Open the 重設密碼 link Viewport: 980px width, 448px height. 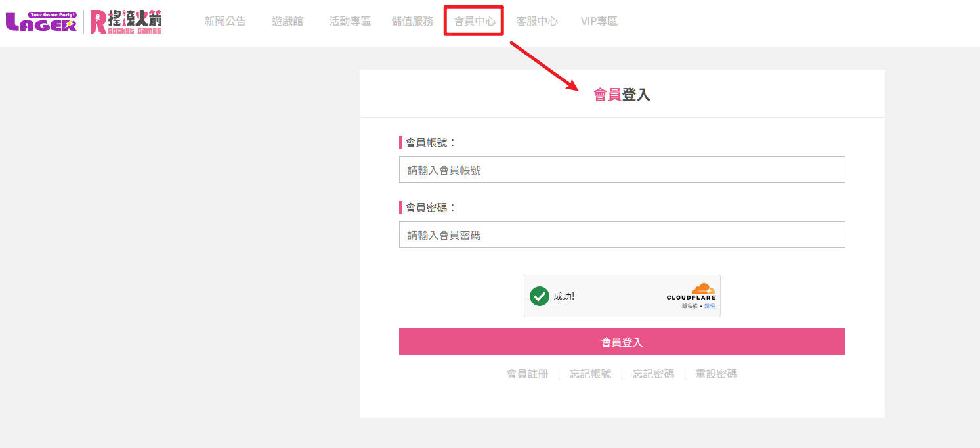pyautogui.click(x=716, y=374)
